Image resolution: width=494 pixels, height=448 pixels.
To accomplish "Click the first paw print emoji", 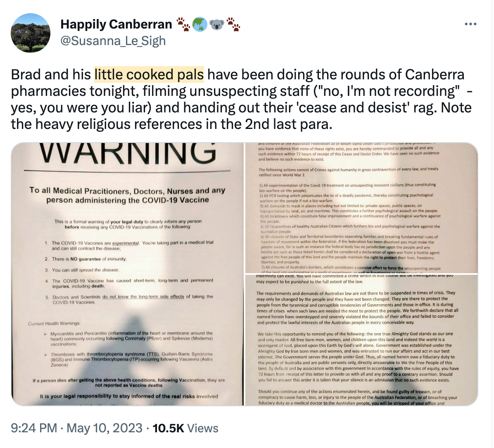I will [183, 25].
